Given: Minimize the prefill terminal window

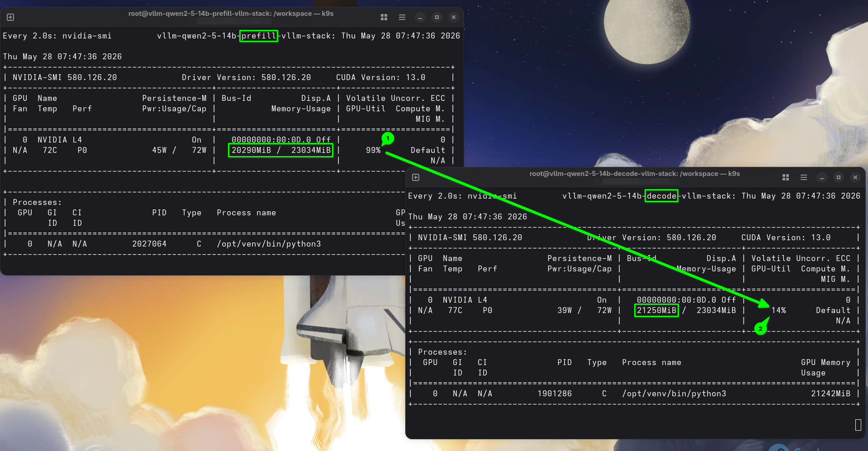Looking at the screenshot, I should coord(420,18).
